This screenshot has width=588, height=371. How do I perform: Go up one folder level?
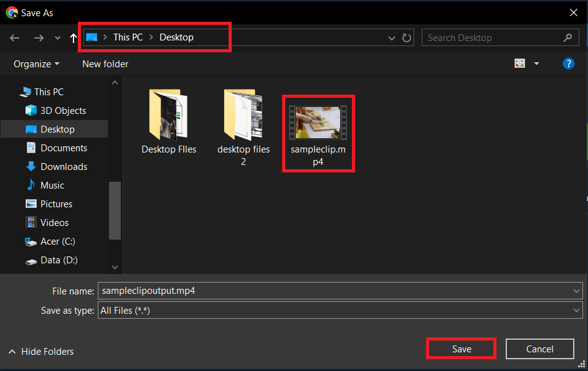coord(73,37)
